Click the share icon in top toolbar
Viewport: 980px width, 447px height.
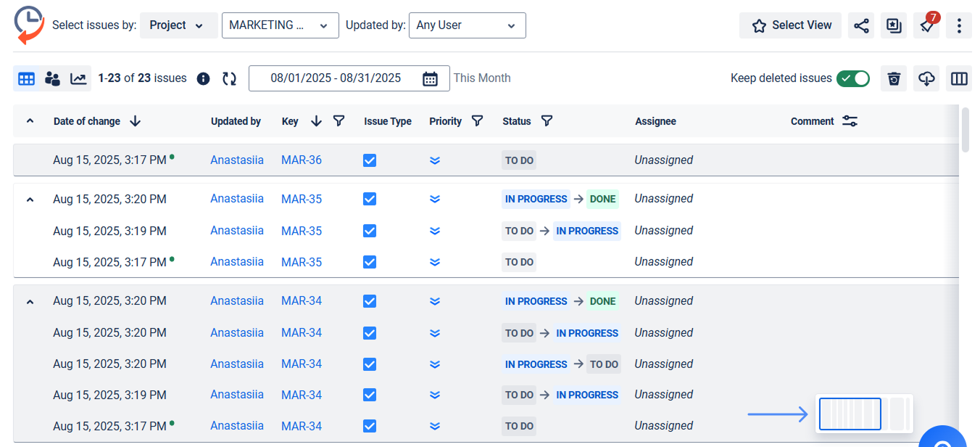(x=861, y=25)
